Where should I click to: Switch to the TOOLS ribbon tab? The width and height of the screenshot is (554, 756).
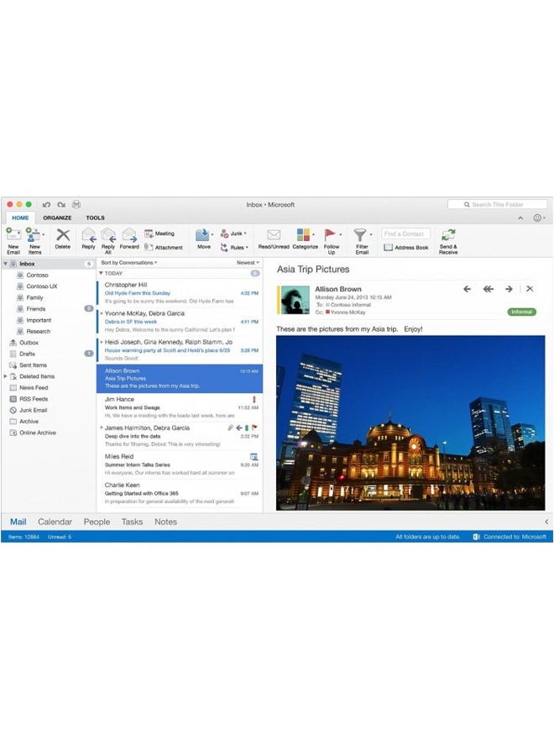(96, 218)
